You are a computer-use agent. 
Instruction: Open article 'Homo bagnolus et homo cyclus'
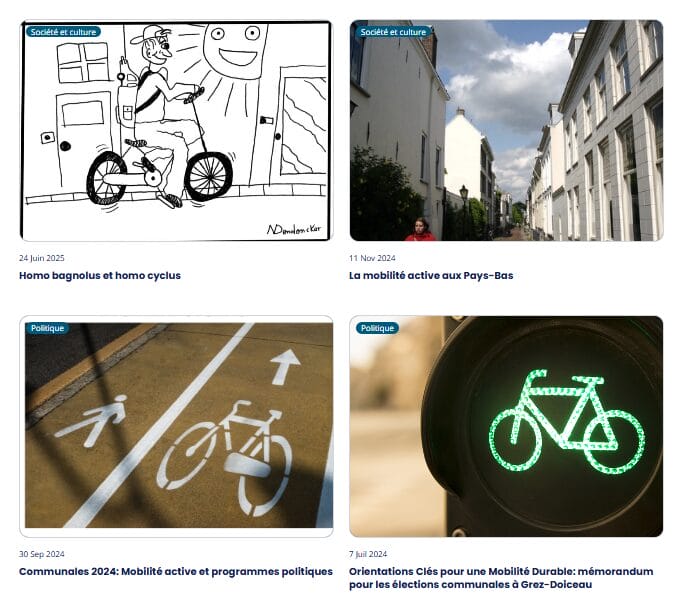[x=100, y=275]
